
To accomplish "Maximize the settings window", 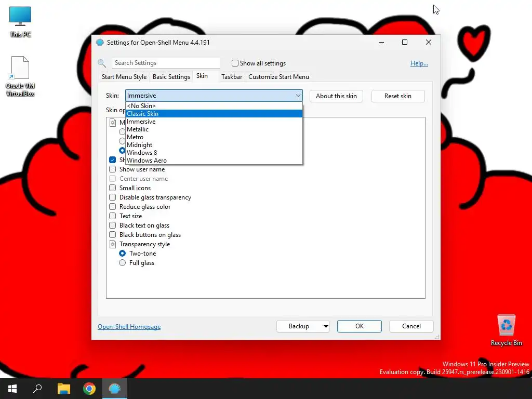I will pyautogui.click(x=404, y=42).
